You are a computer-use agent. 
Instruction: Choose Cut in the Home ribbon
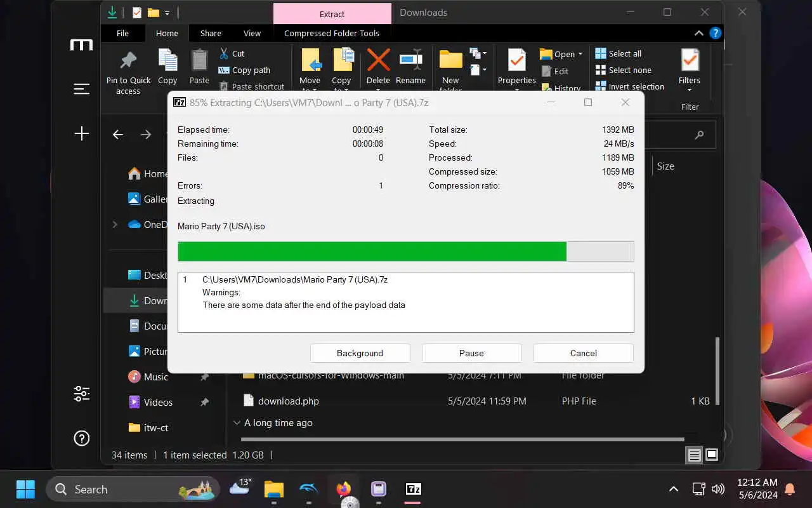coord(232,53)
